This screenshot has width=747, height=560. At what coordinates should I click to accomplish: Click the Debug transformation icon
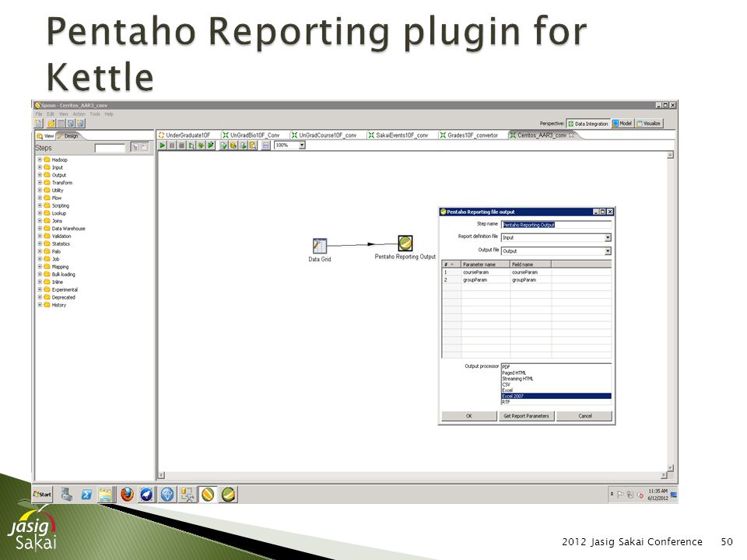tap(201, 145)
